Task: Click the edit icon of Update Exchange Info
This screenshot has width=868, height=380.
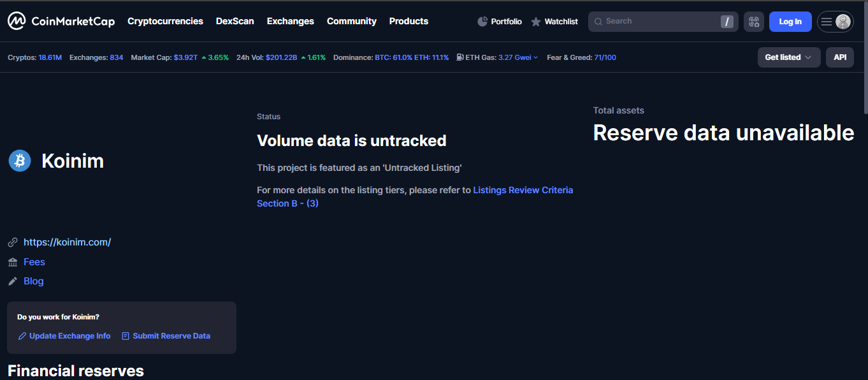Action: pyautogui.click(x=22, y=336)
